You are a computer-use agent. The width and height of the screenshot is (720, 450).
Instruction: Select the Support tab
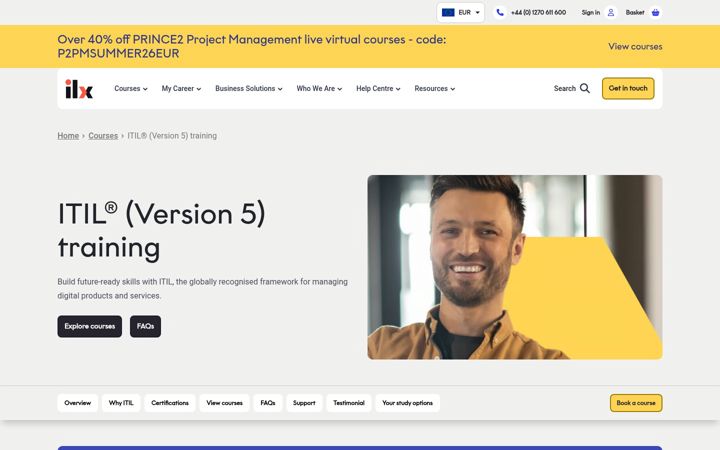(304, 403)
